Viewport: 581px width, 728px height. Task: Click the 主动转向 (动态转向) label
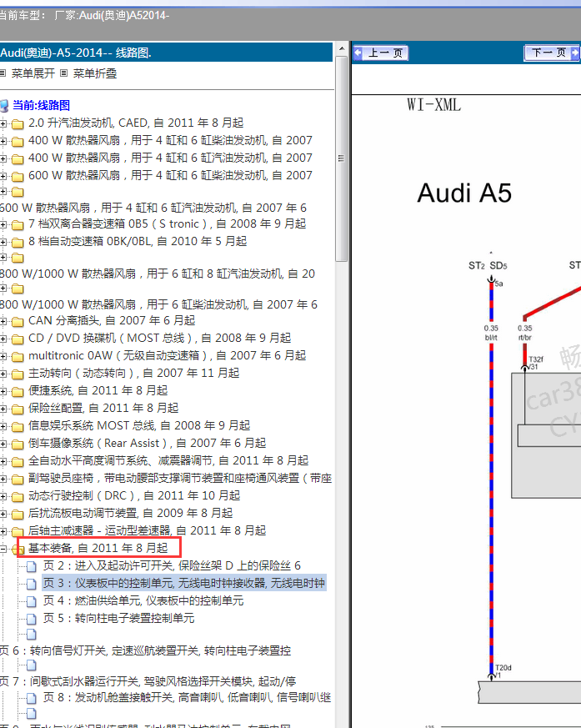coord(133,373)
